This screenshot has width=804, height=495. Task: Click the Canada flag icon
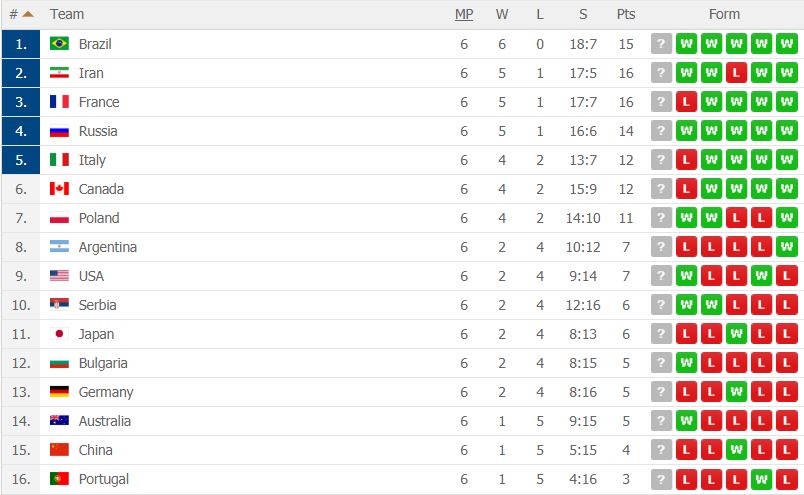coord(59,189)
